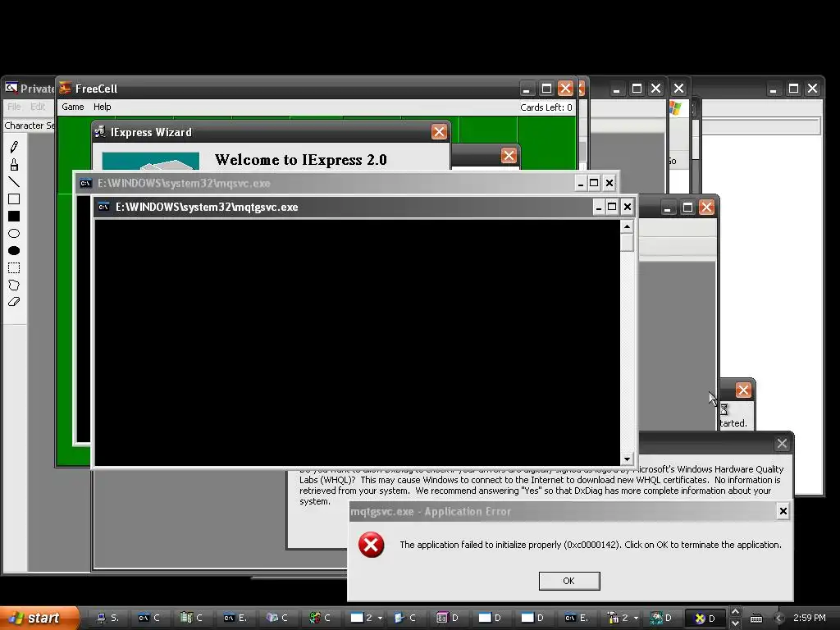Click the taskbar row scroll down arrow
Screen dimensions: 840x630
[x=736, y=623]
